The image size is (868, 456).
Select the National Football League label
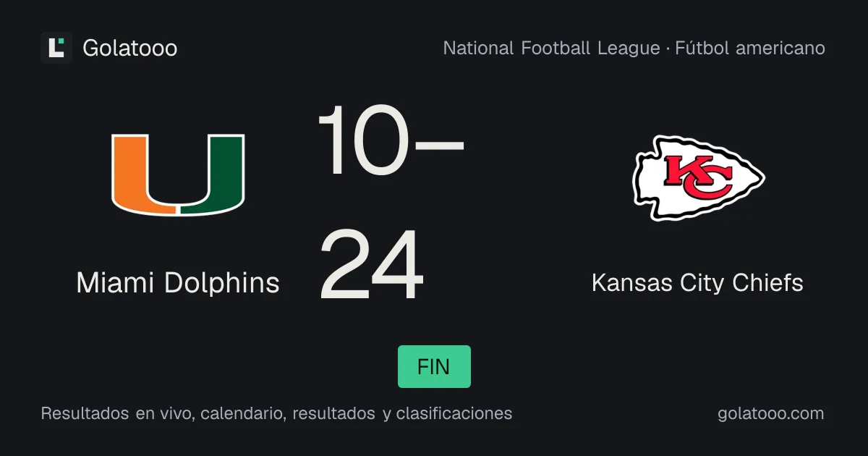click(551, 48)
